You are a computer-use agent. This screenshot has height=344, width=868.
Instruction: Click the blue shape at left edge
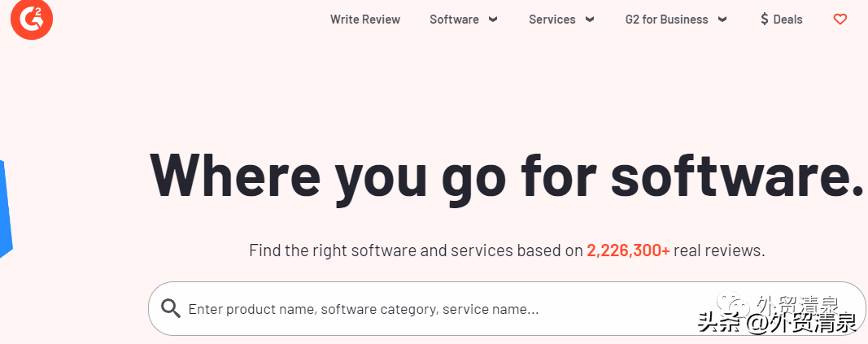(x=6, y=209)
